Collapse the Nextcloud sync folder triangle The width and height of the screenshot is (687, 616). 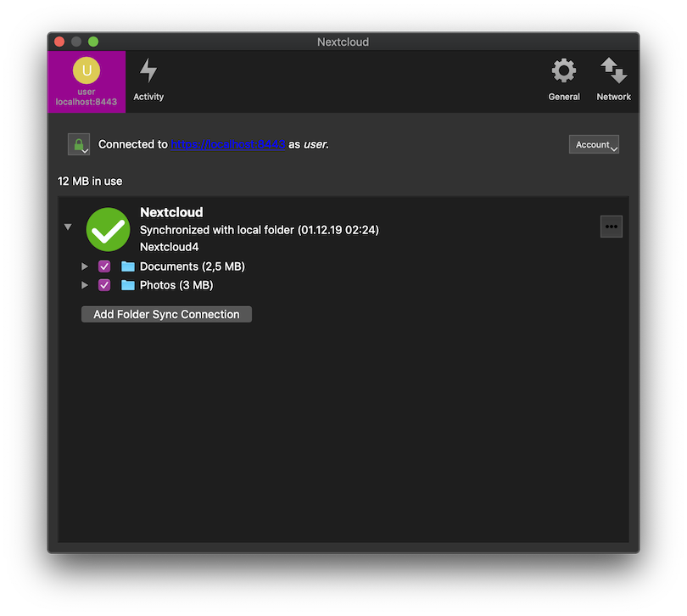pos(68,227)
